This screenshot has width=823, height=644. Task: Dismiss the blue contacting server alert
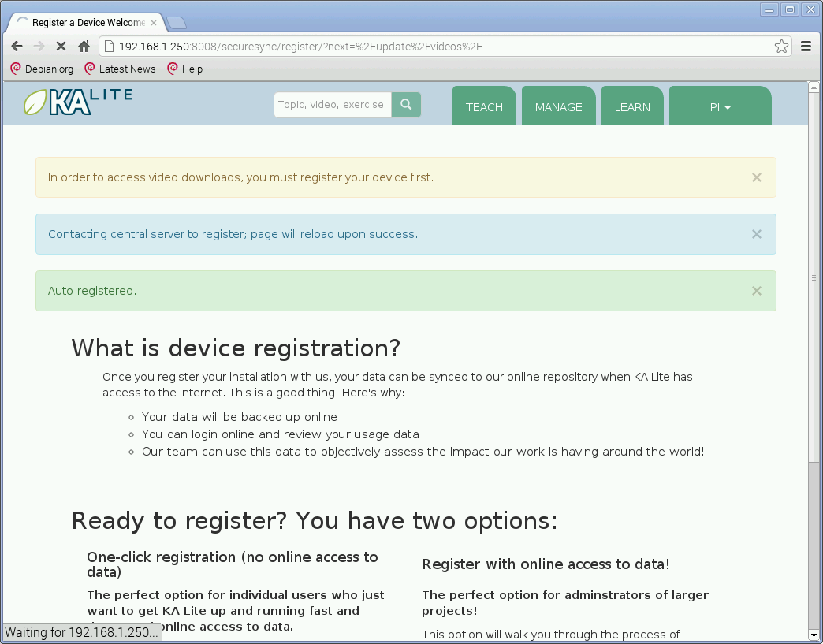point(756,234)
